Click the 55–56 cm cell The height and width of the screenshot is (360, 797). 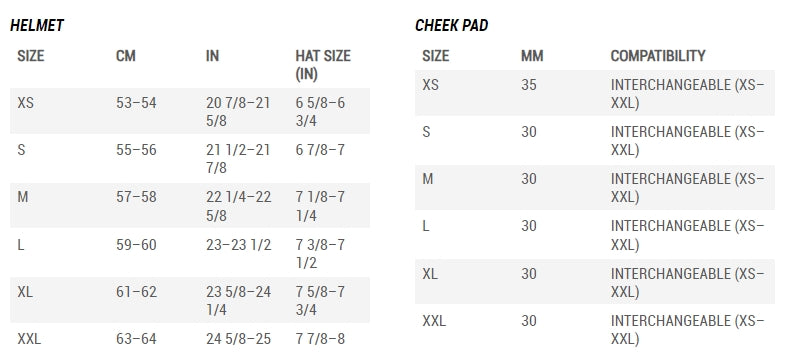click(x=136, y=150)
